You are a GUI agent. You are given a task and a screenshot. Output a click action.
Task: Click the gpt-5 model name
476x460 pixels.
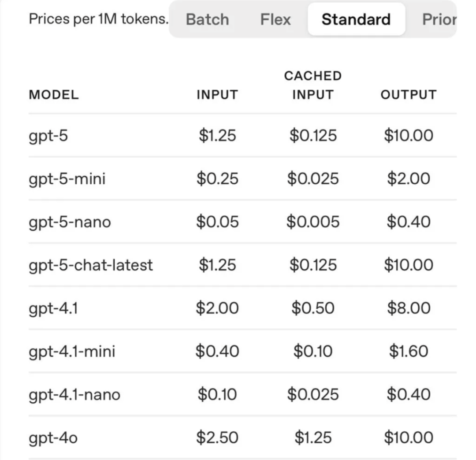tap(48, 136)
